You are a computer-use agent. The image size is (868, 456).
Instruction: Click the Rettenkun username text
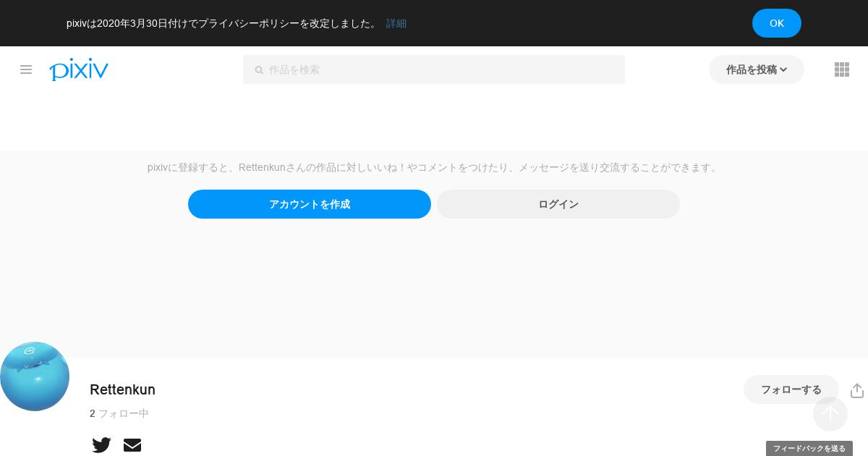click(x=122, y=389)
